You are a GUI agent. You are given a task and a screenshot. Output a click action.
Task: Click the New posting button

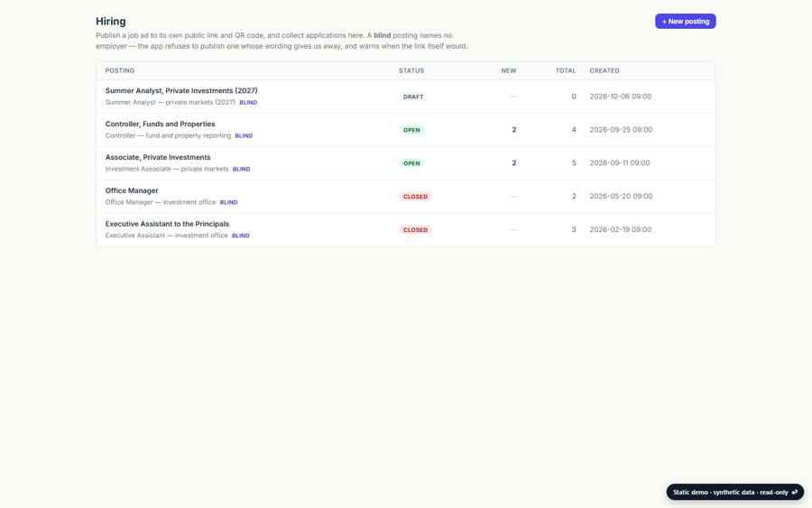coord(685,22)
